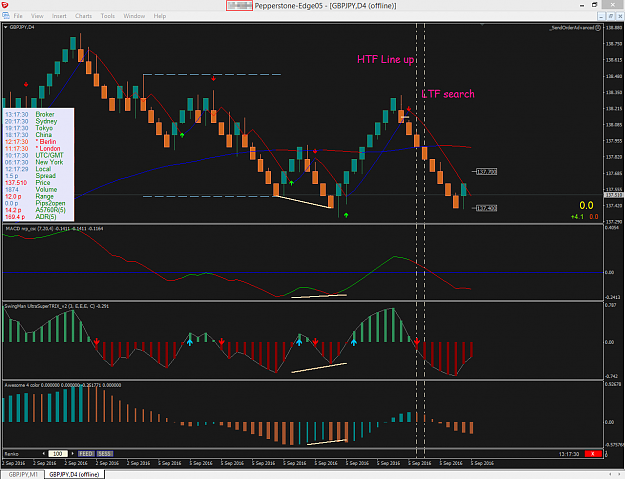Open the File menu

click(x=18, y=16)
